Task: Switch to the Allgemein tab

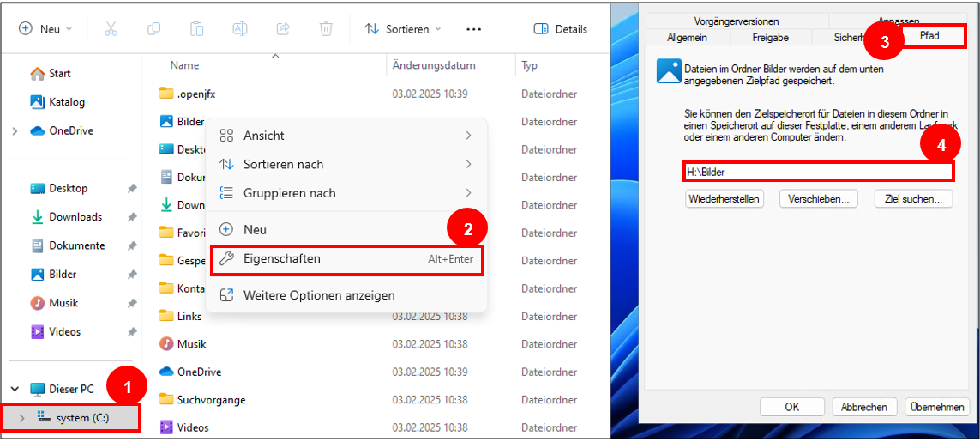Action: coord(687,38)
